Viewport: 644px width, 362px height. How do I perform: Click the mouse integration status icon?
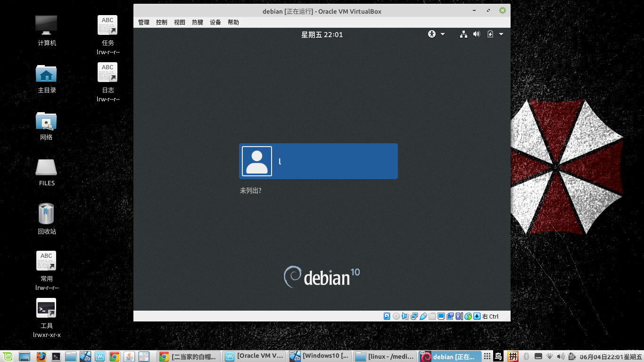point(468,316)
